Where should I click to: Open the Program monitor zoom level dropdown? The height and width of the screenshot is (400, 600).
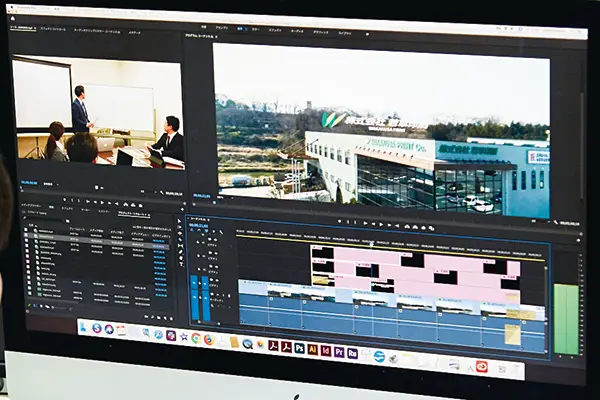tap(225, 198)
